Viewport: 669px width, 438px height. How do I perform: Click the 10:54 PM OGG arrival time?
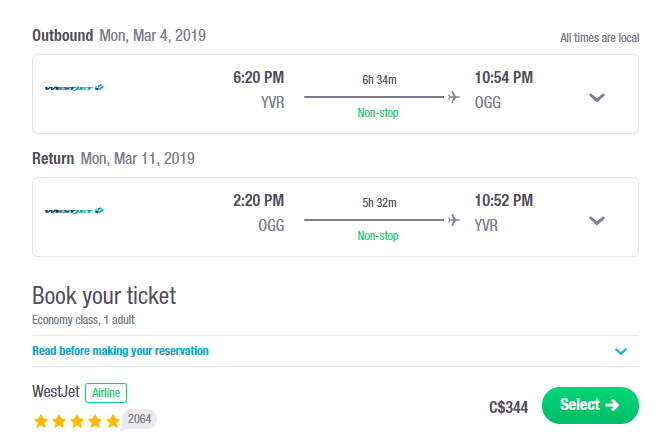point(504,78)
